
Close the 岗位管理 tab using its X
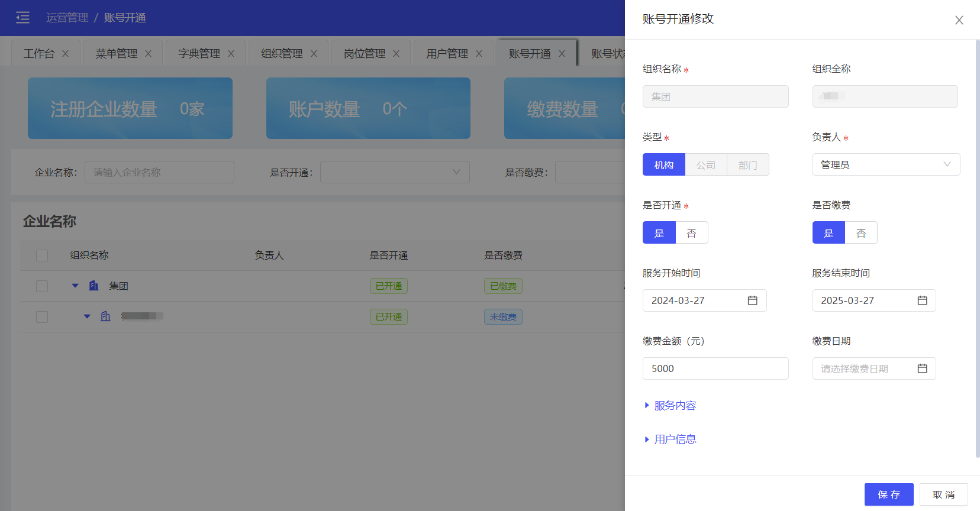(396, 54)
